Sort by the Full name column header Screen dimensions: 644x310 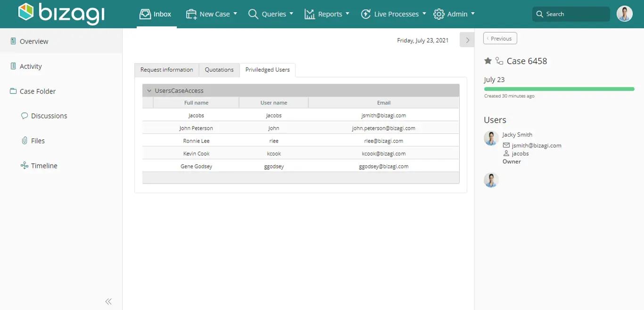pos(196,102)
